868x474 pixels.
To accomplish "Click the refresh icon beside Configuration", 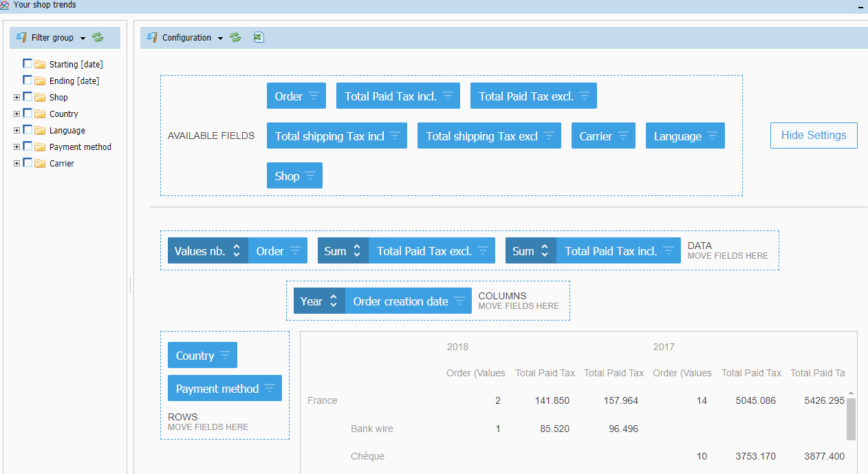I will pos(236,38).
